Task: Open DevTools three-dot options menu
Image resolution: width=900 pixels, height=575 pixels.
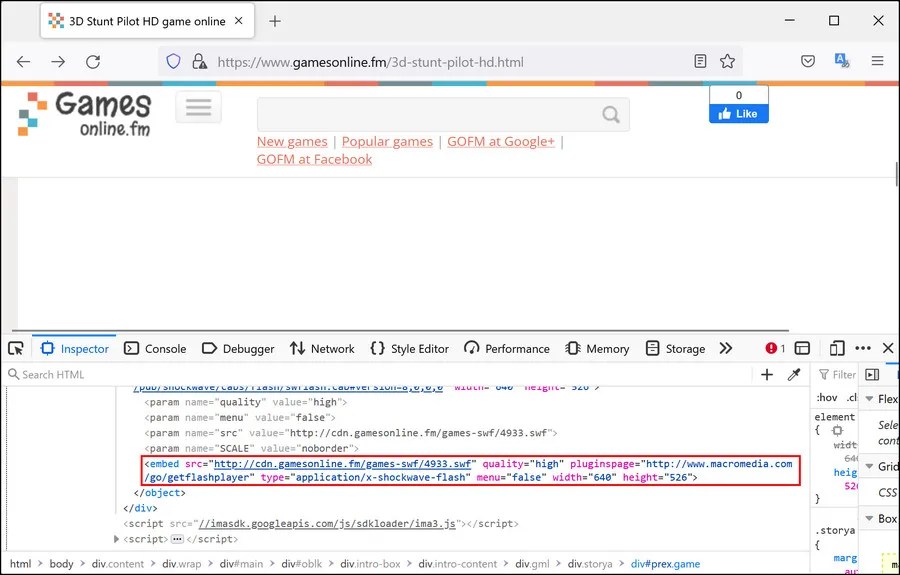Action: point(863,348)
